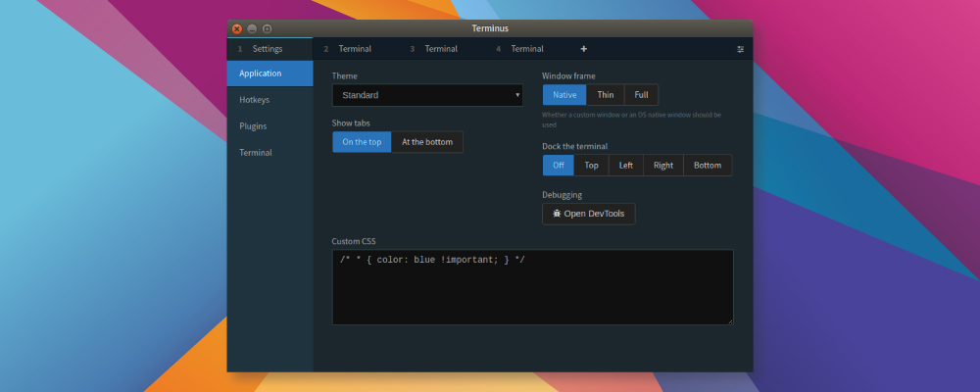Select Application in settings sidebar
This screenshot has width=980, height=392.
(x=270, y=73)
